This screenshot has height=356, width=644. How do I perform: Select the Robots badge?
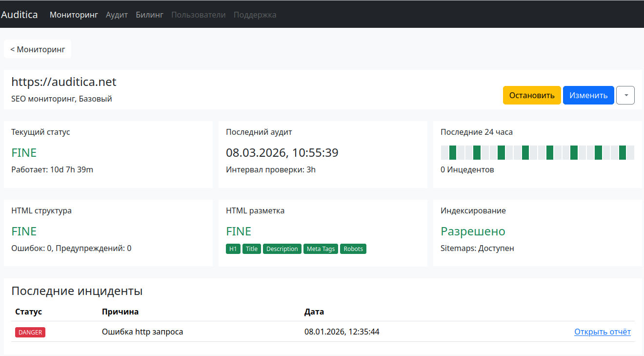353,249
